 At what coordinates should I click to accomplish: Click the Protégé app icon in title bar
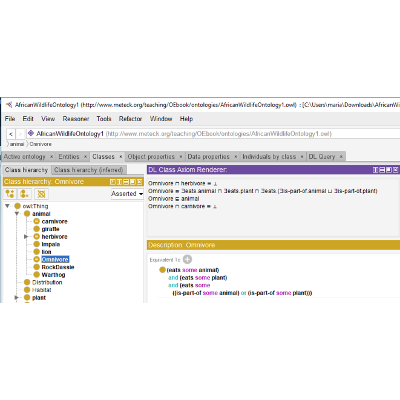click(9, 105)
